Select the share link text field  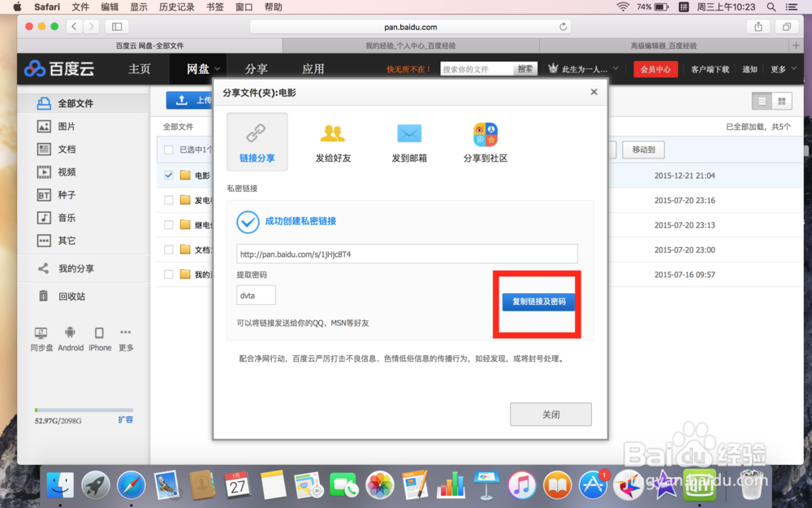pyautogui.click(x=406, y=254)
